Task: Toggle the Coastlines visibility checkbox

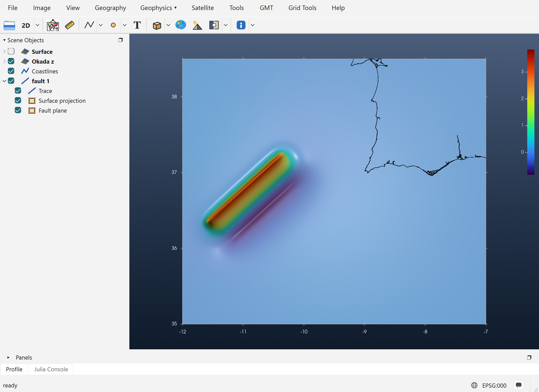Action: (x=11, y=71)
